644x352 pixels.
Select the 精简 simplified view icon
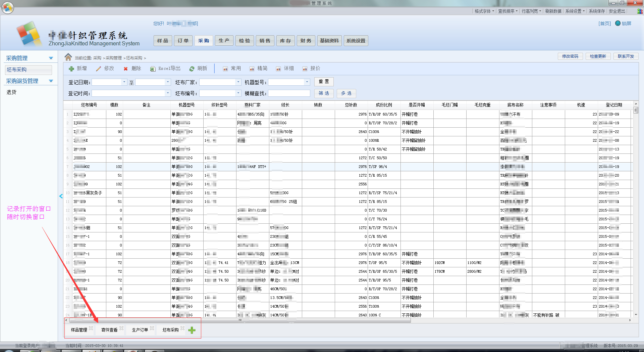coord(258,69)
